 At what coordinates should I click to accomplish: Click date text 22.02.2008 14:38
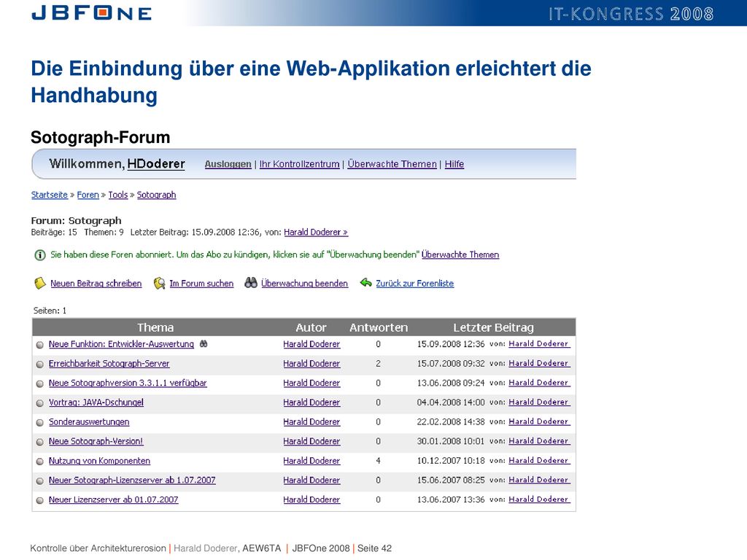(x=451, y=422)
